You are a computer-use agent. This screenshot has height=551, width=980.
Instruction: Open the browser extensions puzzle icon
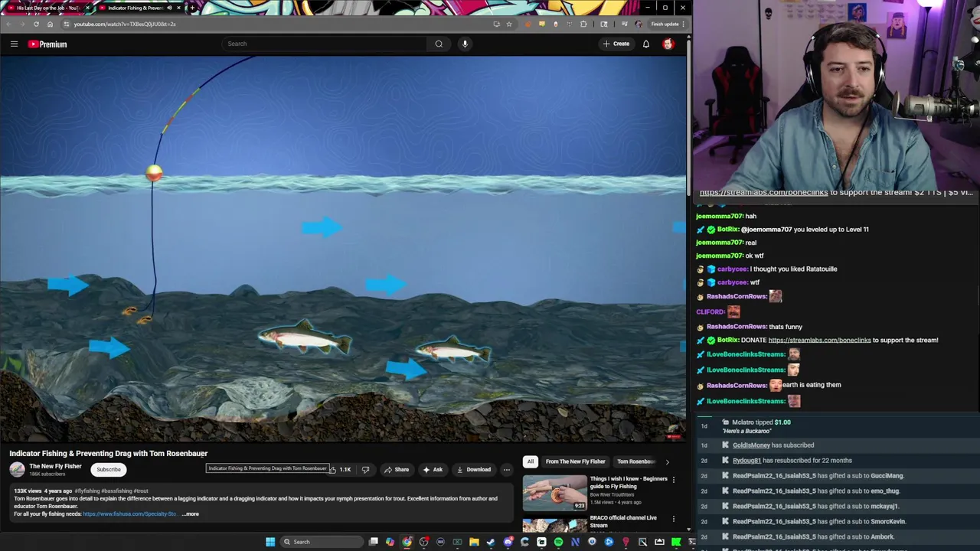coord(583,24)
